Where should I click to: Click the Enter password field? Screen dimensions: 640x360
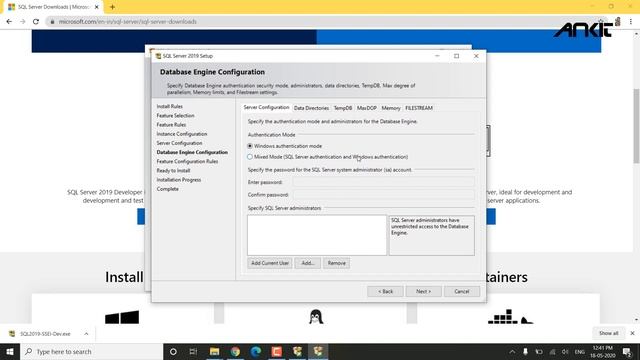click(383, 182)
